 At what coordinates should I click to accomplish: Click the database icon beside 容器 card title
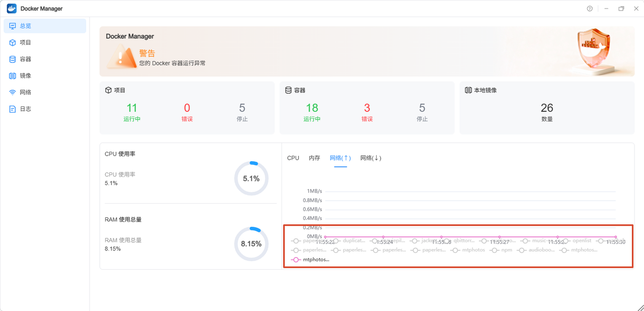pyautogui.click(x=289, y=90)
